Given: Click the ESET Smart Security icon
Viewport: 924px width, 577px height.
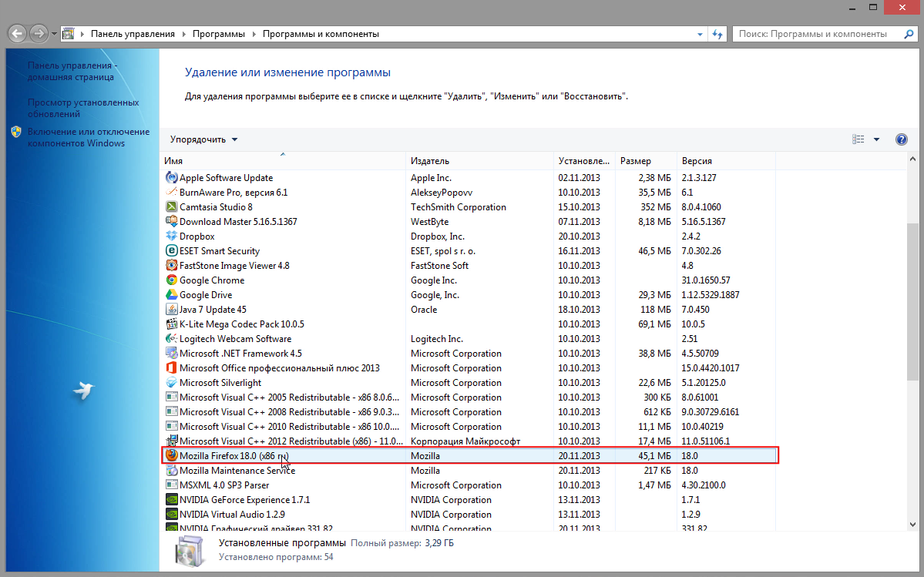Looking at the screenshot, I should [172, 251].
